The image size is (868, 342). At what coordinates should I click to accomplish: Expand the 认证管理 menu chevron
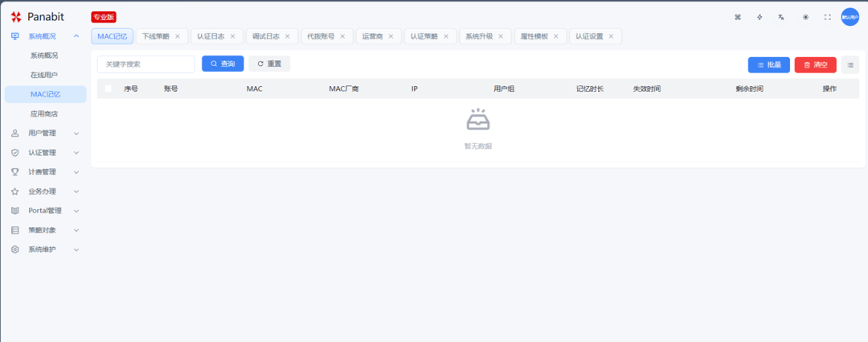coord(76,152)
